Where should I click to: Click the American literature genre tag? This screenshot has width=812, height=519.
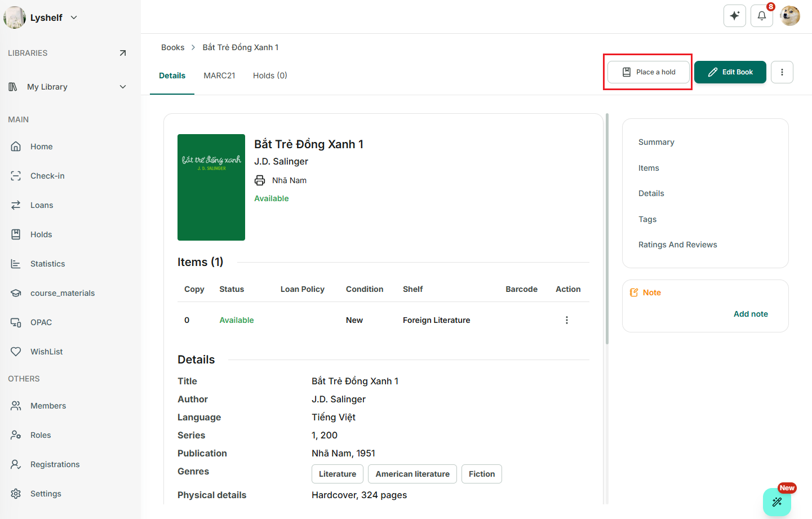[x=412, y=474]
